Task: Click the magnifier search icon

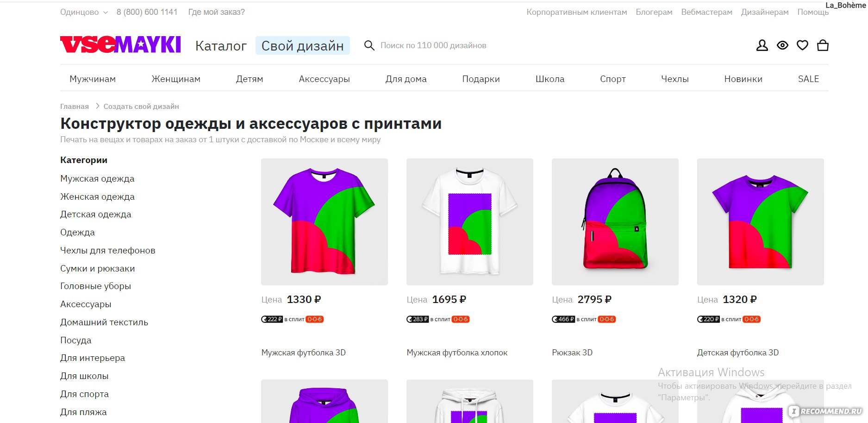Action: (x=369, y=45)
